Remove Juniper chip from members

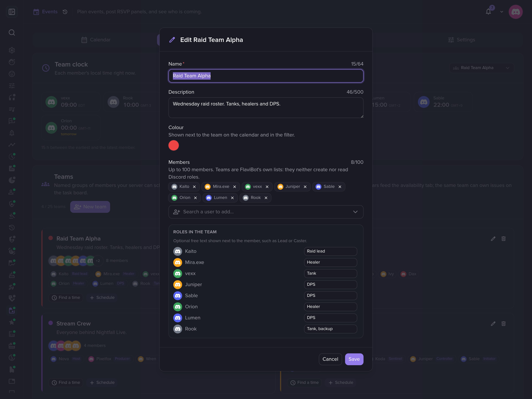click(305, 187)
